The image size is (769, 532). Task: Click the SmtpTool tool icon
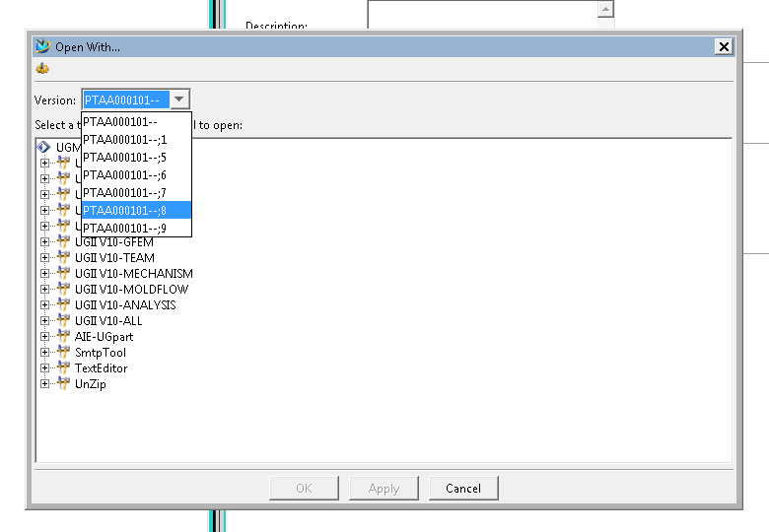click(63, 352)
